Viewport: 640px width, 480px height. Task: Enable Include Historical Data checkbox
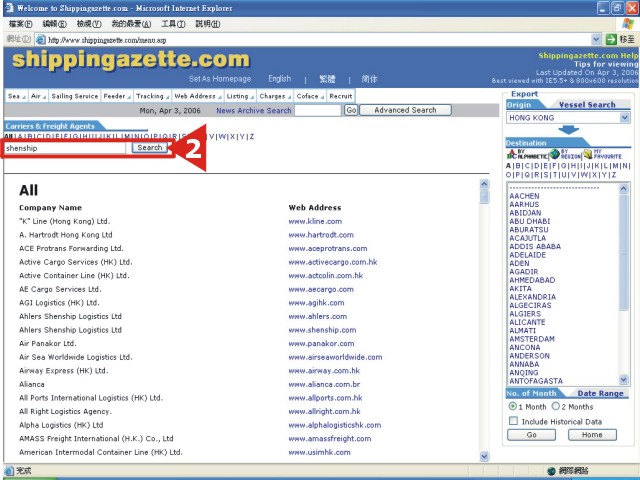(x=513, y=421)
